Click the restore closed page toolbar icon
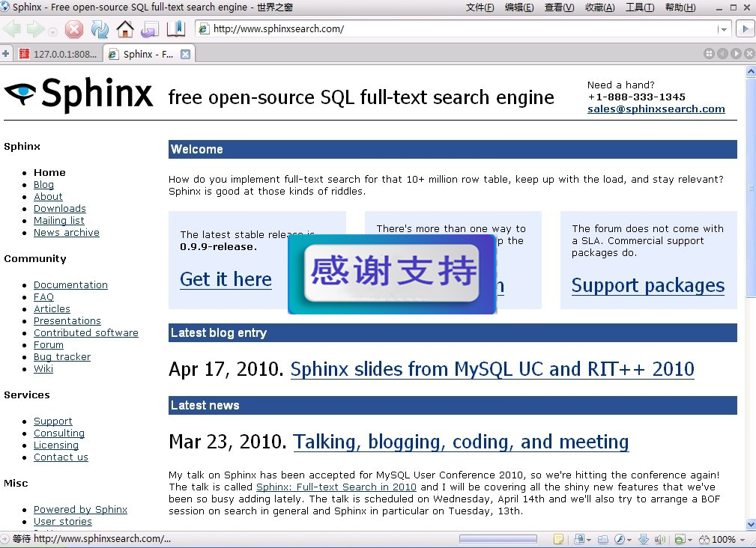The image size is (756, 548). pyautogui.click(x=150, y=29)
